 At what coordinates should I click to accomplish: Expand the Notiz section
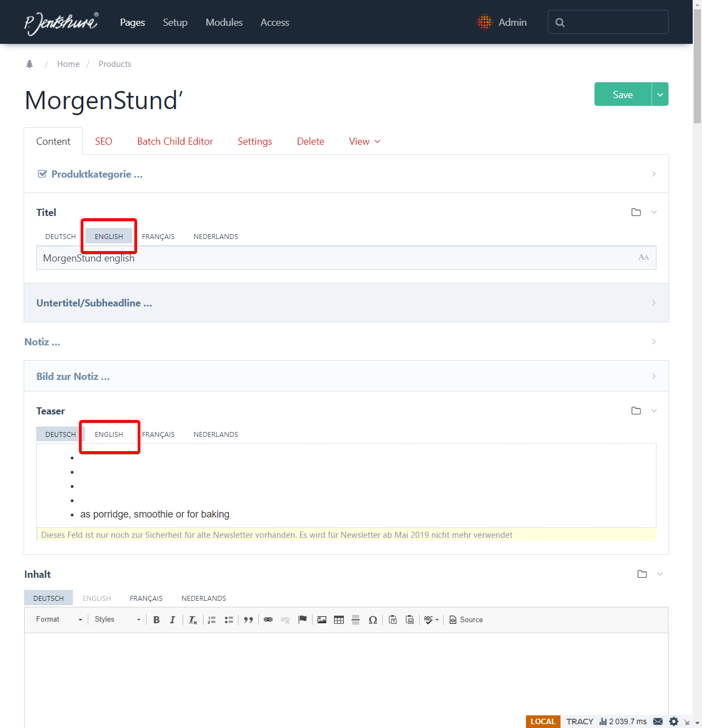pos(346,342)
